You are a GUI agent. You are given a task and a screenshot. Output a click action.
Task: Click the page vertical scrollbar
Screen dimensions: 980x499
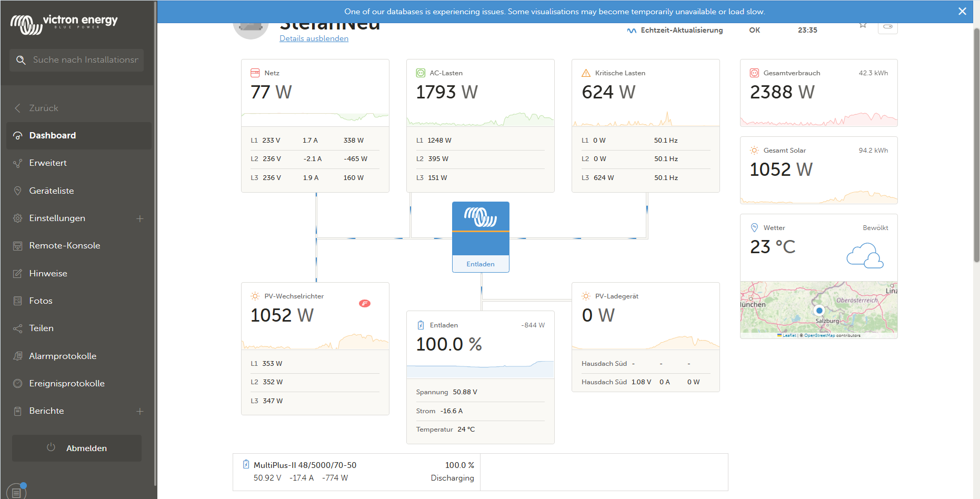point(976,145)
